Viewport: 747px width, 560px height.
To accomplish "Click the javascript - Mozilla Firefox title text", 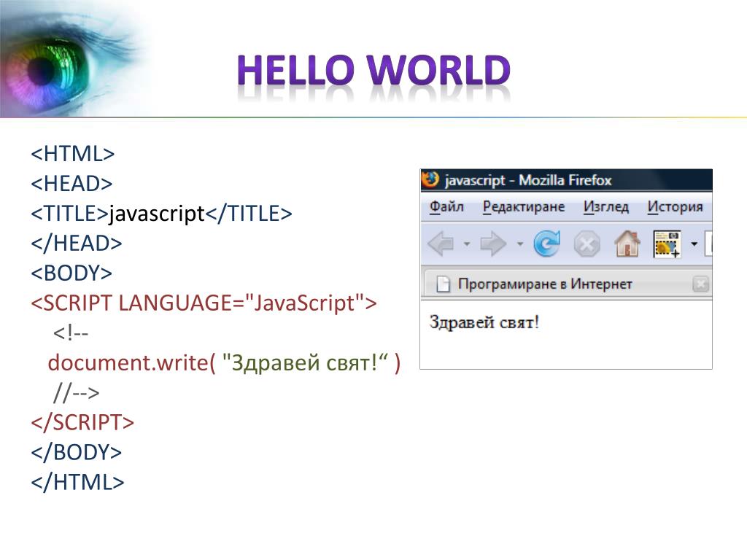I will (528, 181).
